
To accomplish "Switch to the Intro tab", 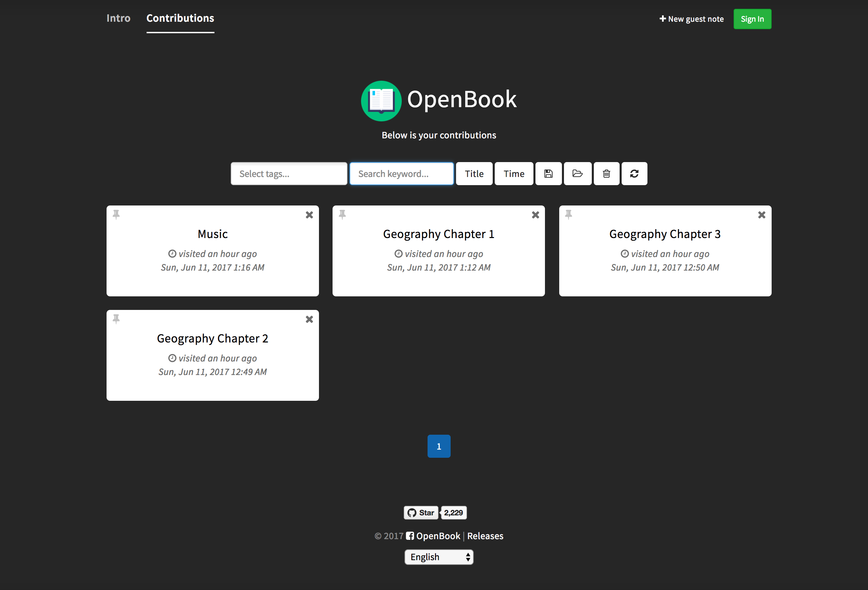I will point(118,18).
